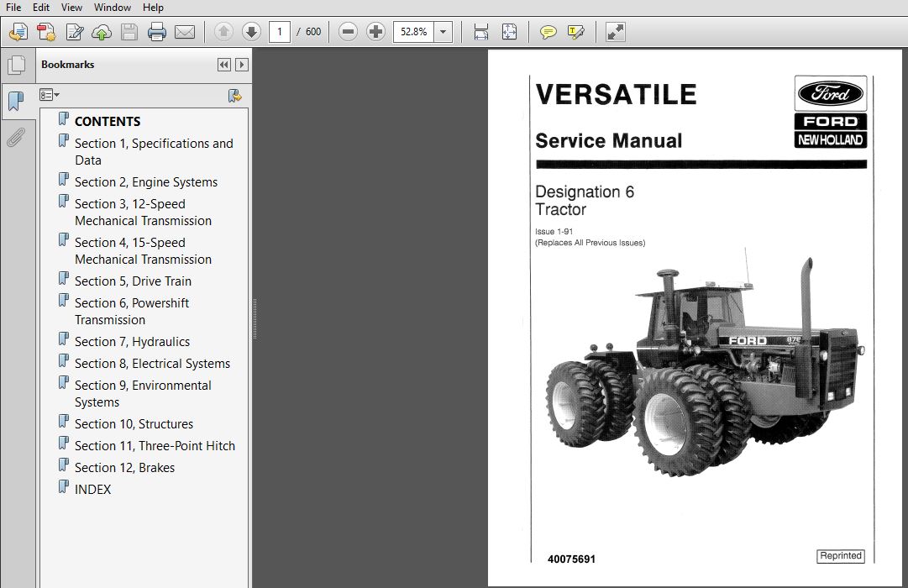The image size is (908, 588).
Task: Click the total page count 600
Action: (313, 32)
